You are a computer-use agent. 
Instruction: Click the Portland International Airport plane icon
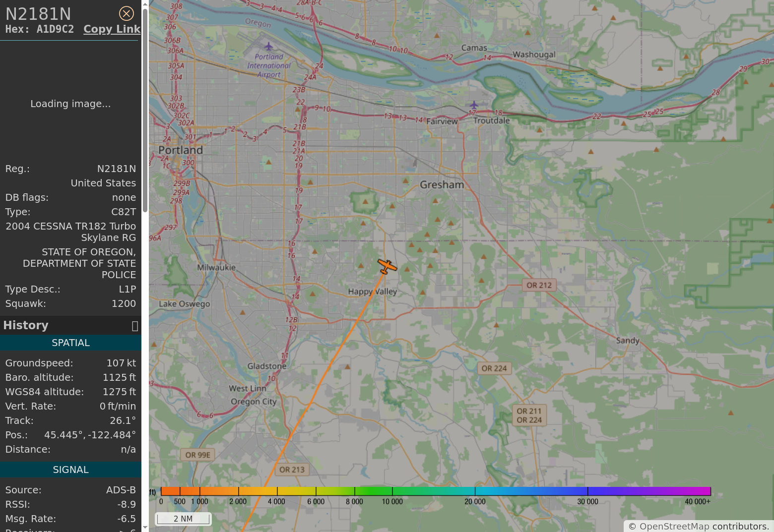268,47
